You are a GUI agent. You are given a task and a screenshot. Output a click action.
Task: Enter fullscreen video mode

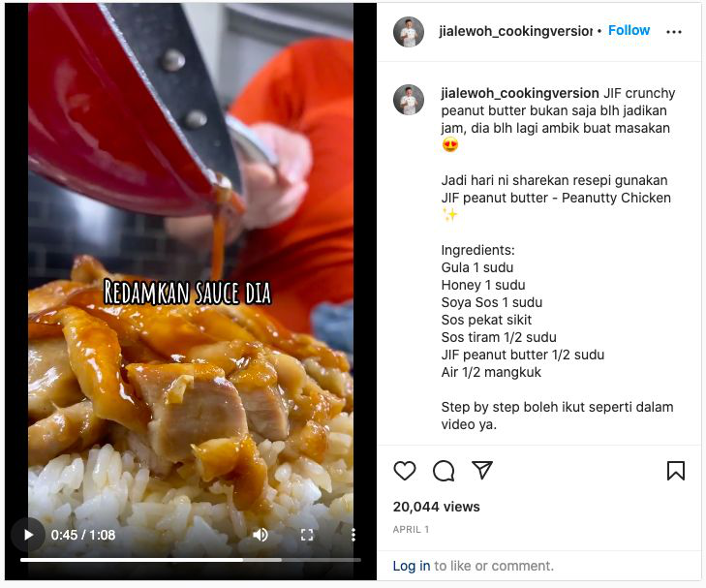click(307, 535)
